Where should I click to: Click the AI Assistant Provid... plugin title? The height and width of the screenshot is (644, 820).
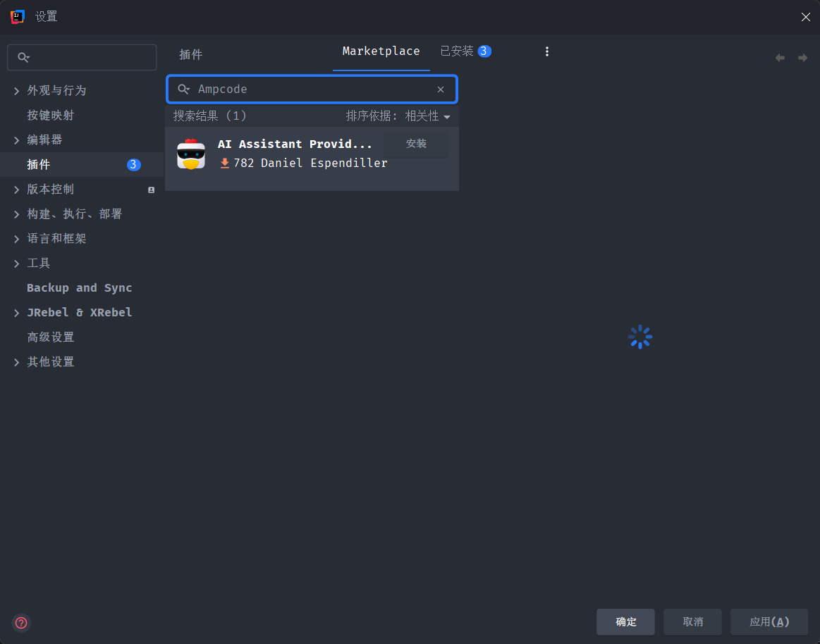295,144
